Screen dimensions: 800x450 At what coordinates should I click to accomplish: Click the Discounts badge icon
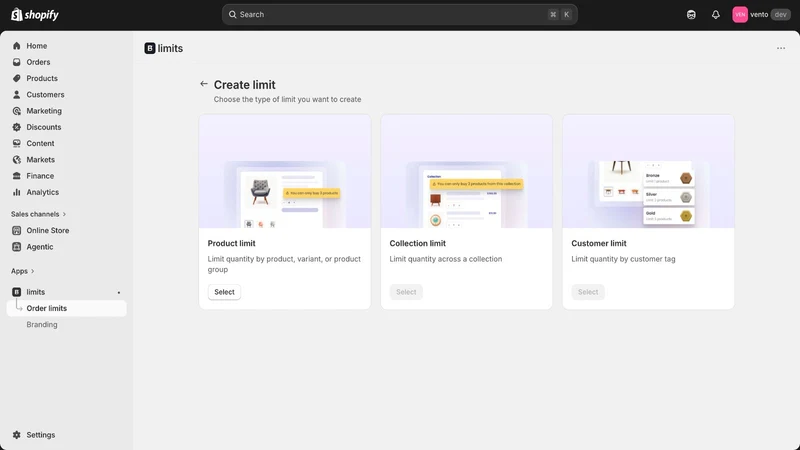pos(17,127)
